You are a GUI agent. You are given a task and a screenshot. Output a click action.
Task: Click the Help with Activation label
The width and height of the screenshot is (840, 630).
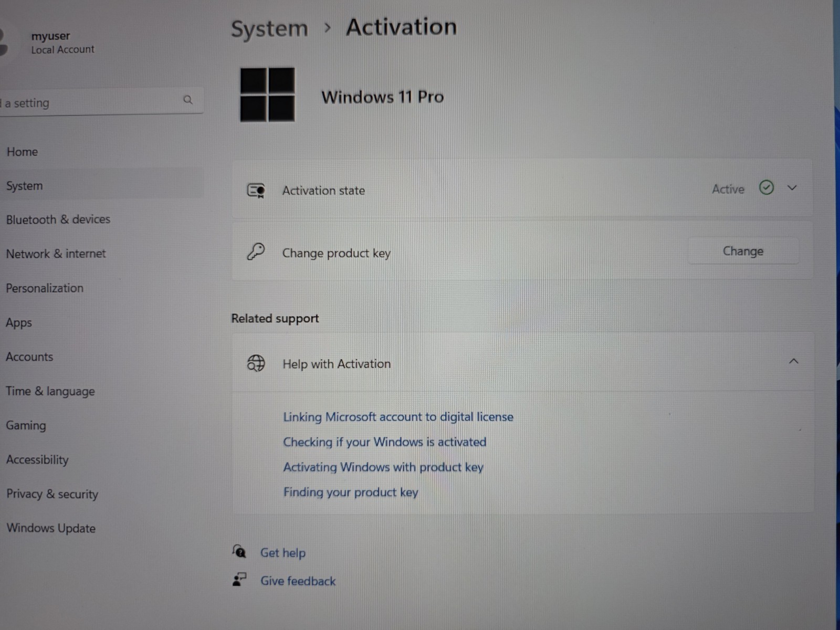[x=337, y=364]
